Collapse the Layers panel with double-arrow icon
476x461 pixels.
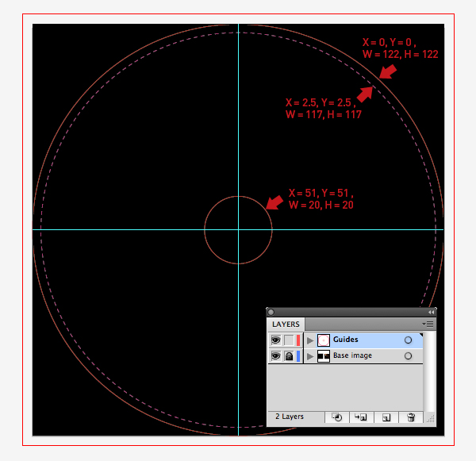pyautogui.click(x=431, y=312)
